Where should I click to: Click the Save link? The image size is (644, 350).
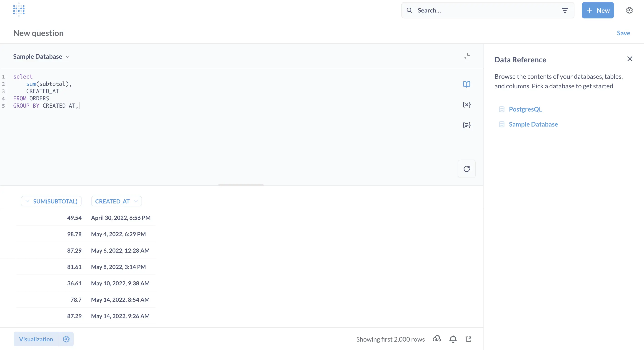623,33
